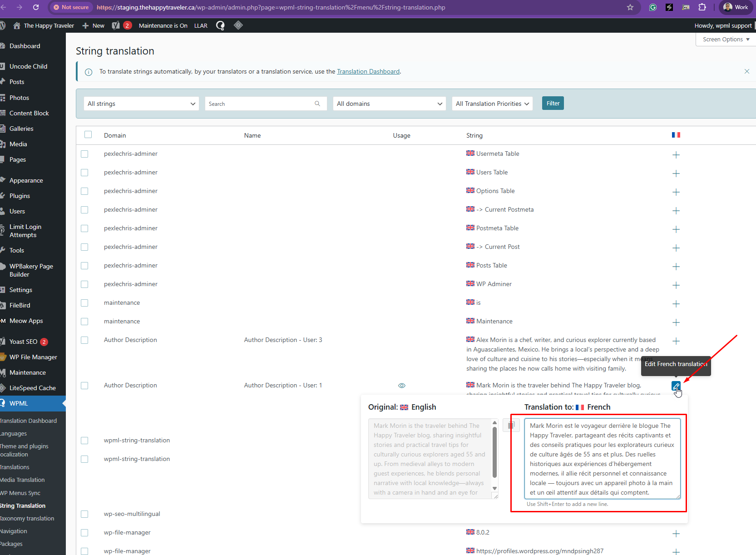756x555 pixels.
Task: Open Theme and plugins localization submenu
Action: tap(24, 450)
